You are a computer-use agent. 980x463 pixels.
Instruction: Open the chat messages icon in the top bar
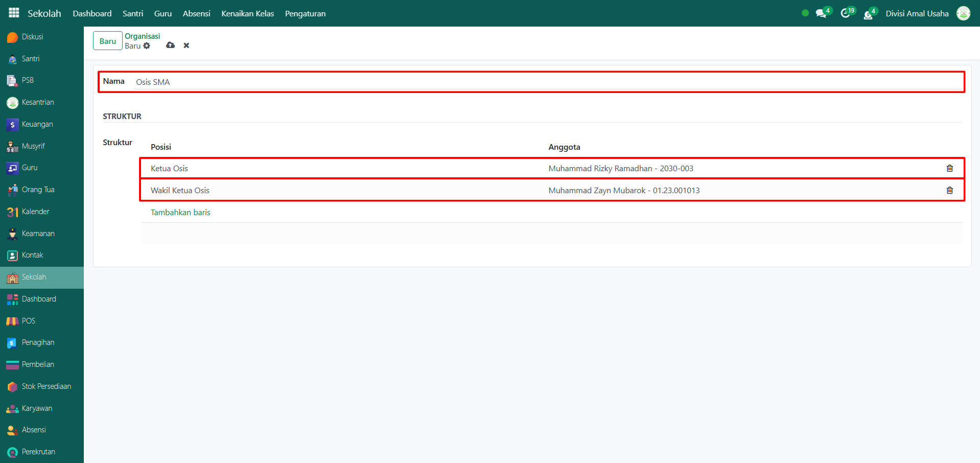click(x=821, y=14)
